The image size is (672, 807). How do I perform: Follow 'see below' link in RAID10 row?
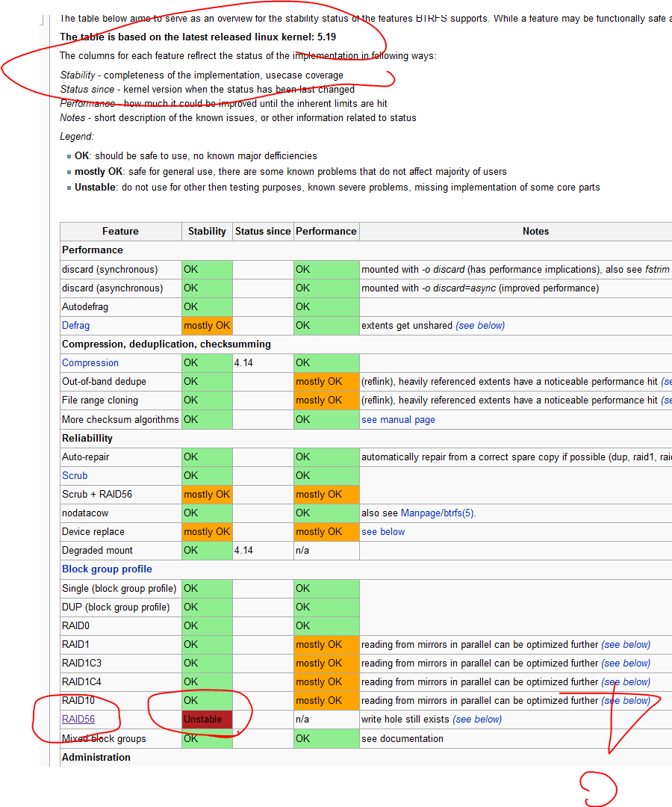(x=626, y=700)
